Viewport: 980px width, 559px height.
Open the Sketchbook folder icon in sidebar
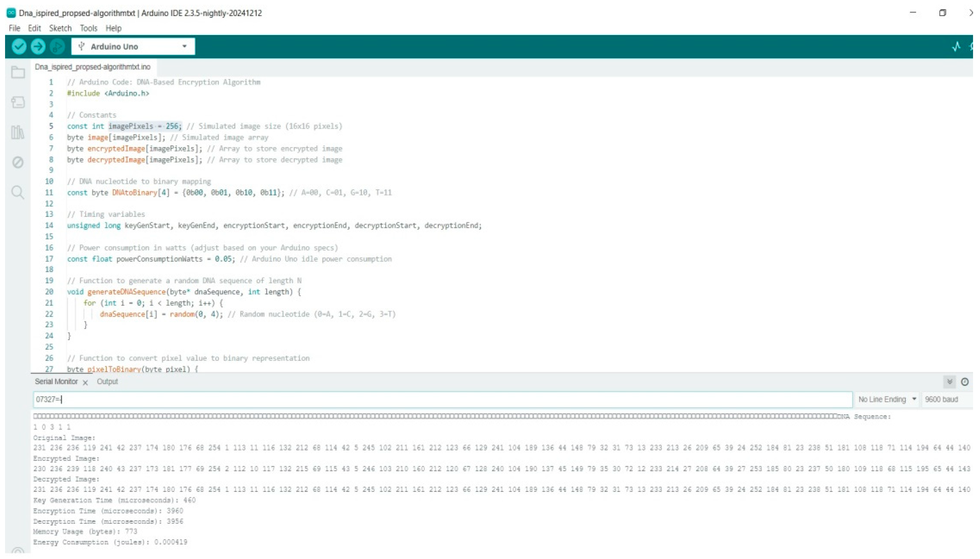point(18,72)
